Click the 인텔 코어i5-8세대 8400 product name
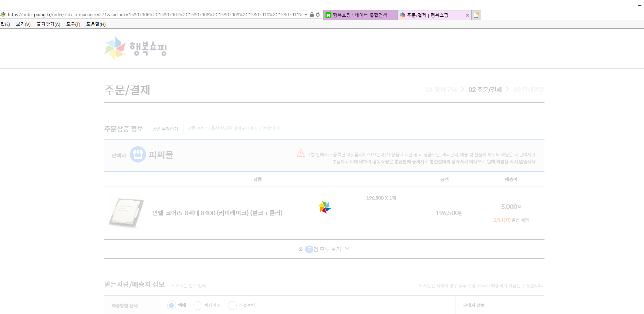Image resolution: width=644 pixels, height=314 pixels. click(217, 213)
